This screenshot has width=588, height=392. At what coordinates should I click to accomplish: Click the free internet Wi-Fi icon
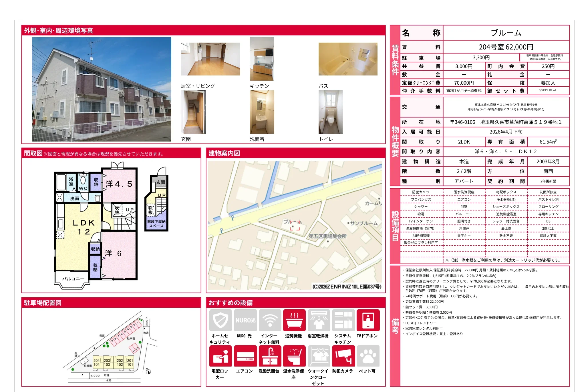(x=270, y=320)
